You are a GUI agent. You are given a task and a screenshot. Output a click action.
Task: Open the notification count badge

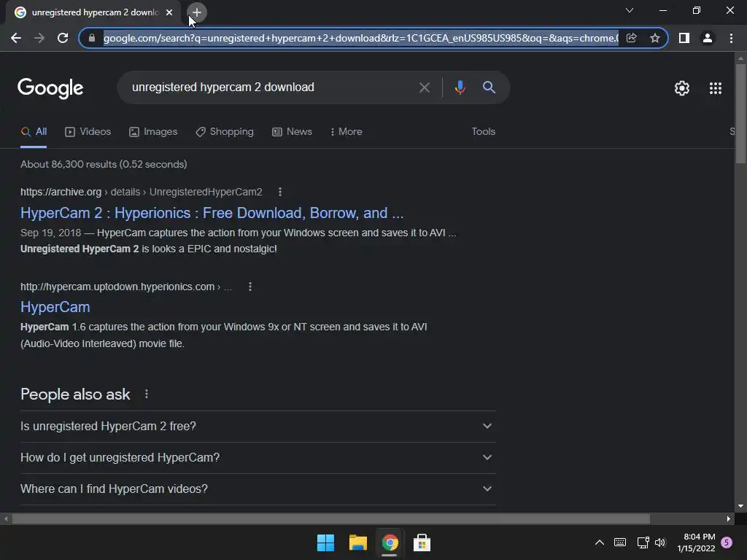click(727, 542)
